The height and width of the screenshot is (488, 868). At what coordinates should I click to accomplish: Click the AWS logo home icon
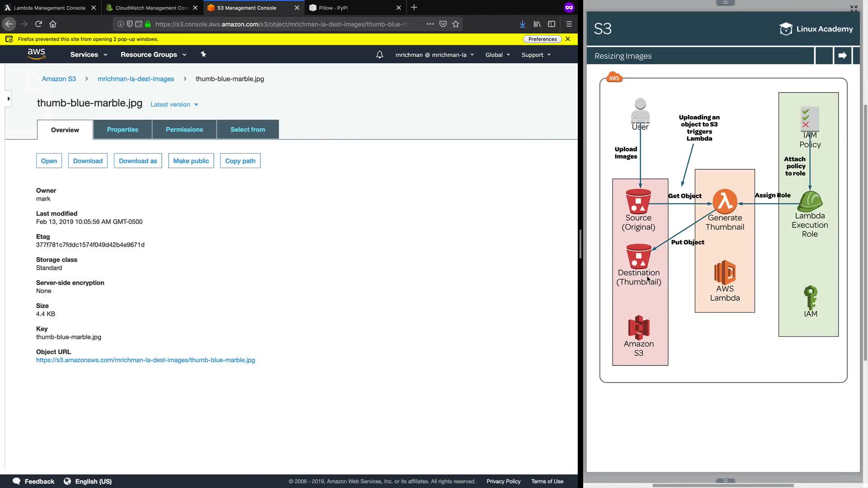36,54
